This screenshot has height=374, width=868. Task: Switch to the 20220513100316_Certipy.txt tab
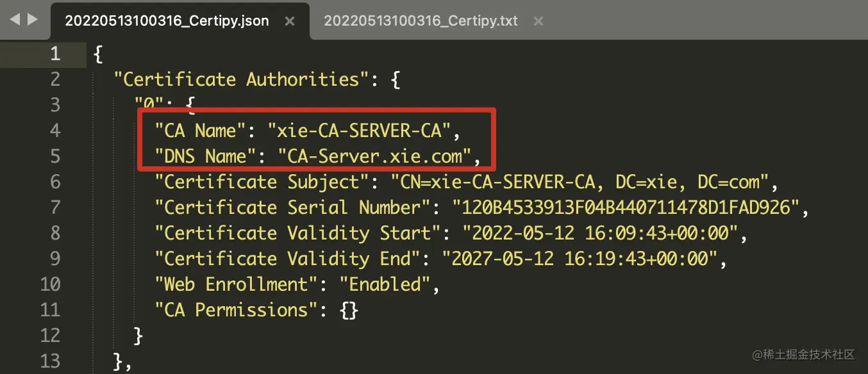(421, 21)
